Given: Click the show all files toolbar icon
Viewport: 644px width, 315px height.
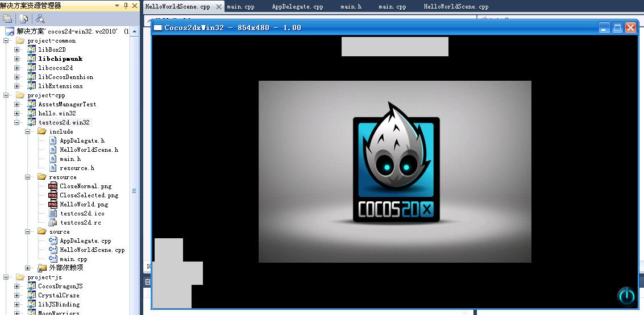Looking at the screenshot, I should coord(23,19).
